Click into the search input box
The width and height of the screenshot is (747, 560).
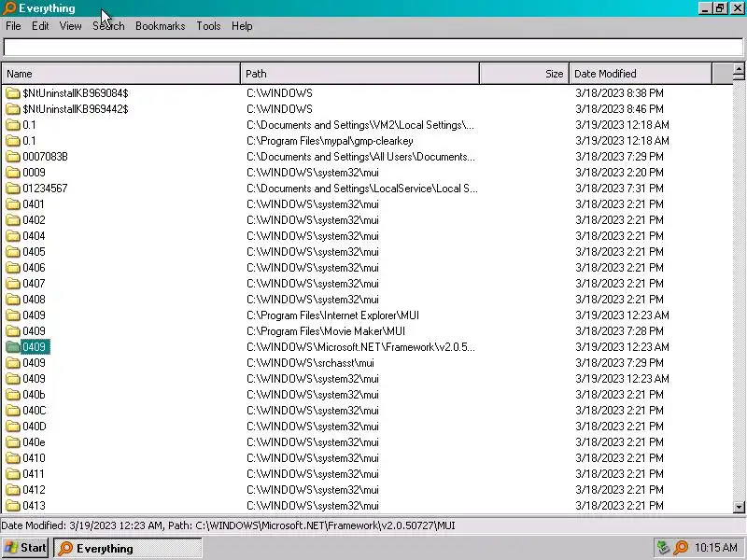tap(373, 48)
